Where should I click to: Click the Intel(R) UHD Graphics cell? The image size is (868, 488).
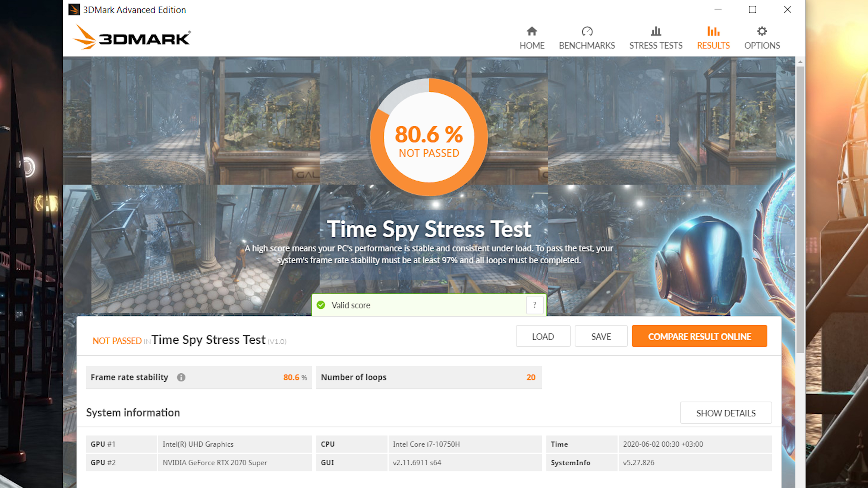click(235, 444)
